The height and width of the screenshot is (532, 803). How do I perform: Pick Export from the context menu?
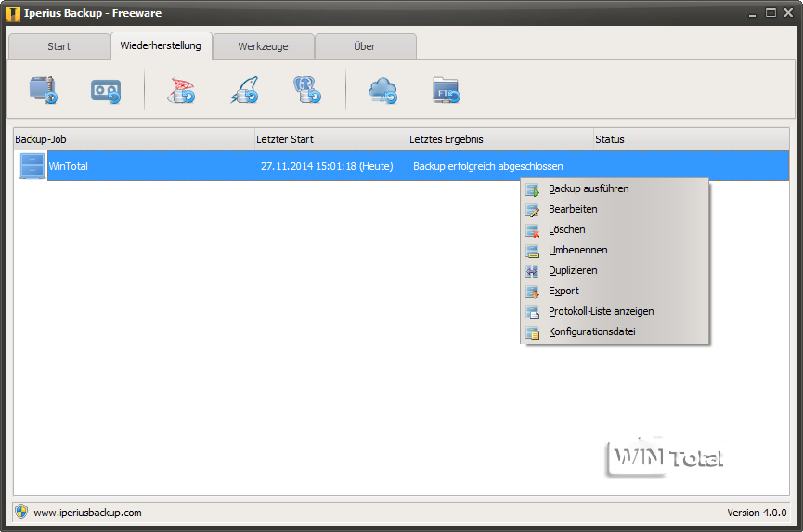615,292
